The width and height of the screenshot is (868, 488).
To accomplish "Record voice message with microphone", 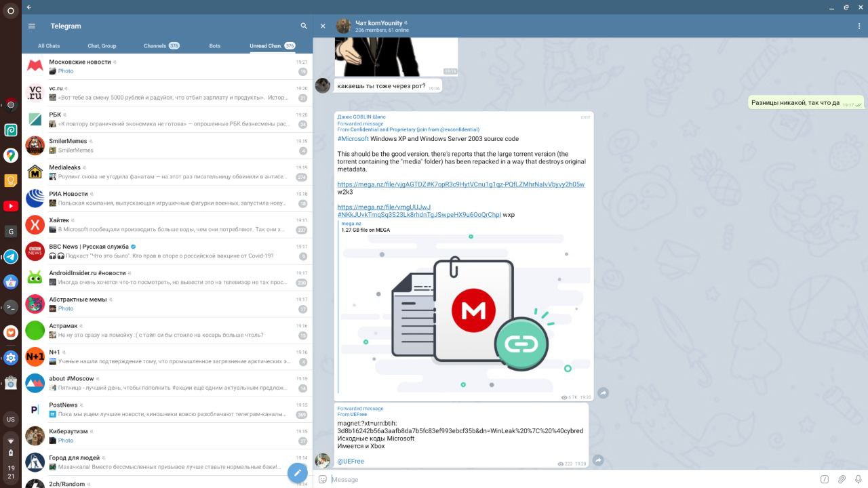I will (x=858, y=479).
